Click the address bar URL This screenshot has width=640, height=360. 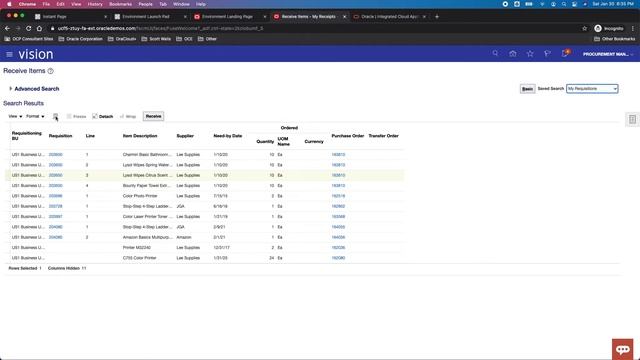160,28
